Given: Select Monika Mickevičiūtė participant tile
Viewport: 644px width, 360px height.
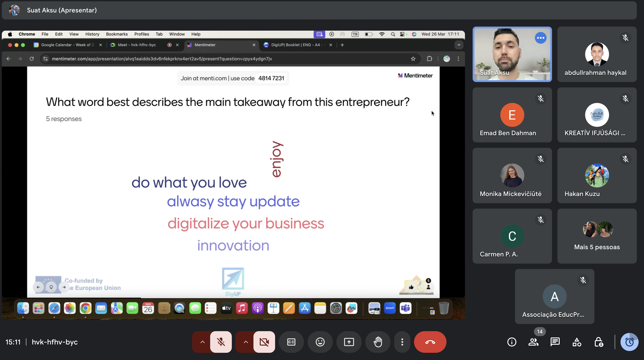Looking at the screenshot, I should pos(512,175).
